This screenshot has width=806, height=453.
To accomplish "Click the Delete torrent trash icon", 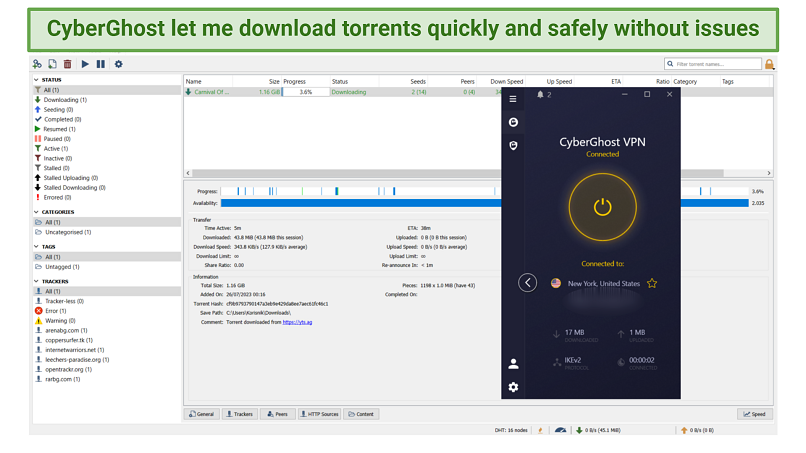I will [67, 64].
